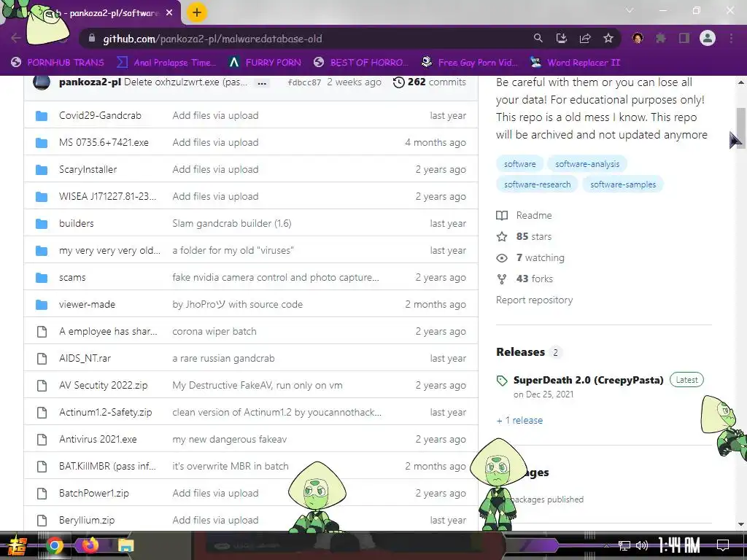Close the current GitHub browser tab
Image resolution: width=747 pixels, height=560 pixels.
169,13
